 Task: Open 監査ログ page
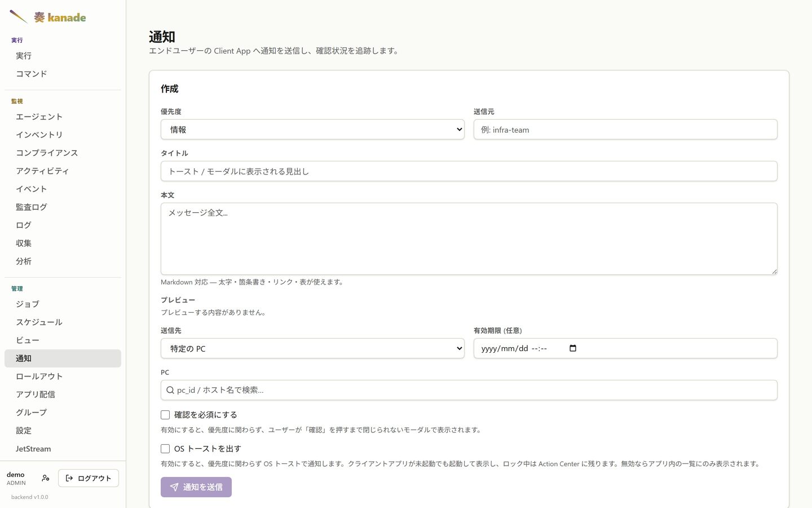[x=63, y=207]
